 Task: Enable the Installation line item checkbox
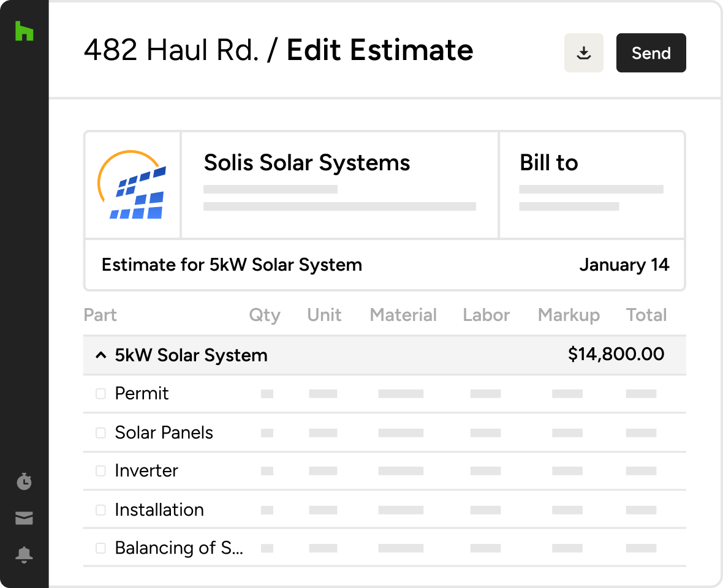(x=101, y=510)
